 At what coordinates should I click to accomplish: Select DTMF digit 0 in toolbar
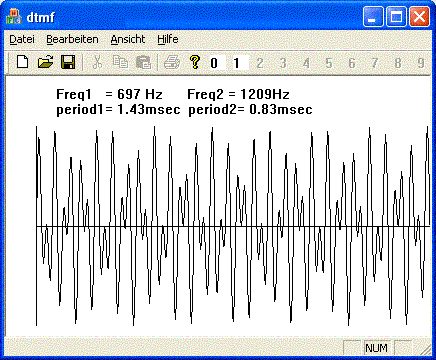click(214, 63)
